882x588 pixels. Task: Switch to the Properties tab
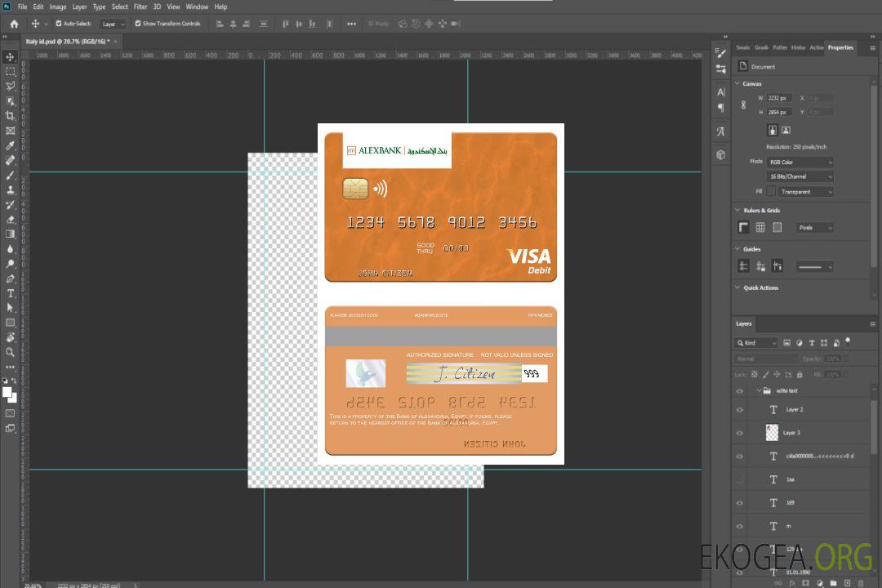tap(840, 48)
